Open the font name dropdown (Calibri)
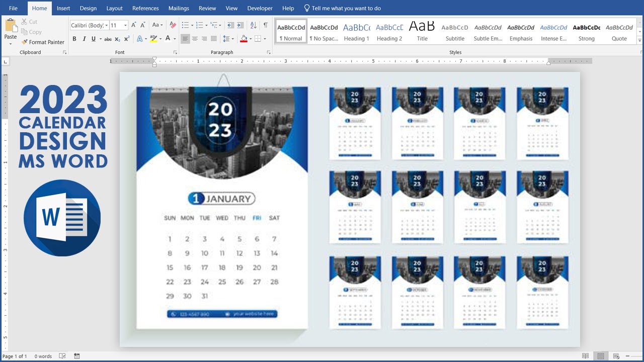644x362 pixels. [x=107, y=25]
